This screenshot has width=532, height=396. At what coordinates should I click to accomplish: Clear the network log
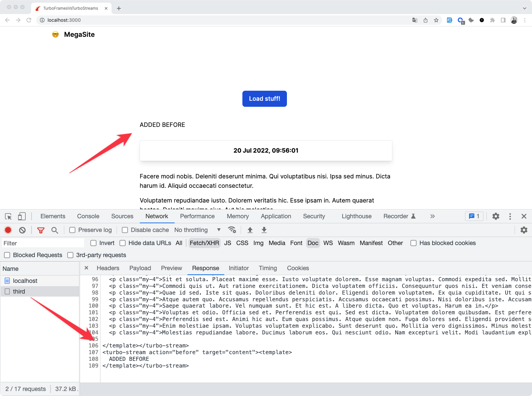pyautogui.click(x=22, y=230)
